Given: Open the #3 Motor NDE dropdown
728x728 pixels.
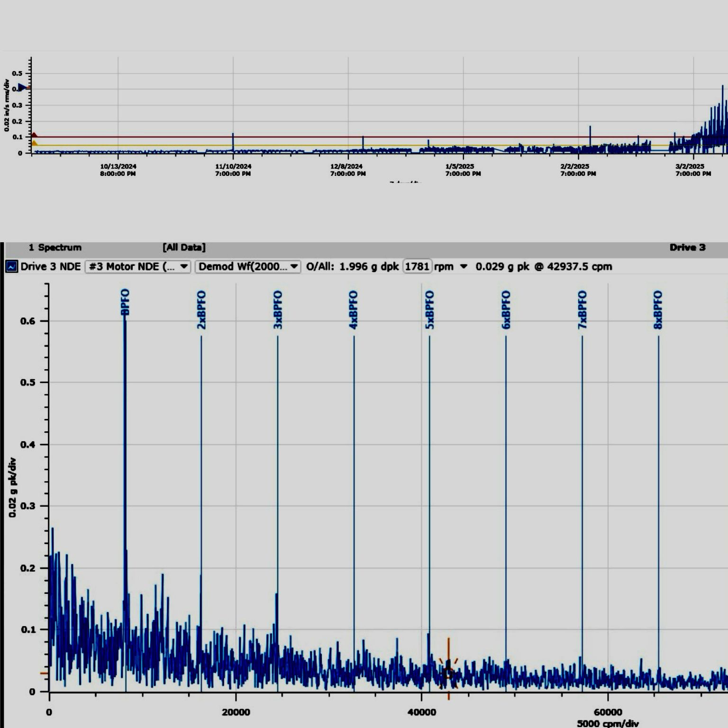Looking at the screenshot, I should (x=138, y=266).
